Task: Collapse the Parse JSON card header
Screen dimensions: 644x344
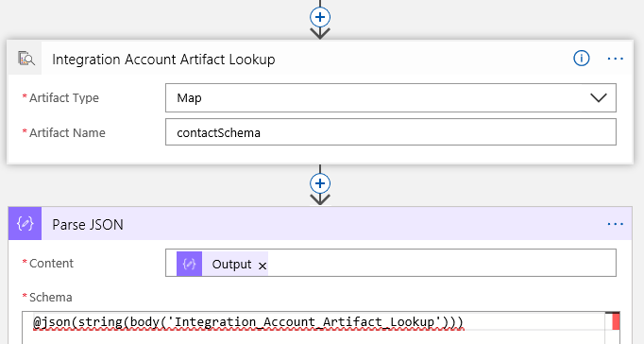Action: 320,224
